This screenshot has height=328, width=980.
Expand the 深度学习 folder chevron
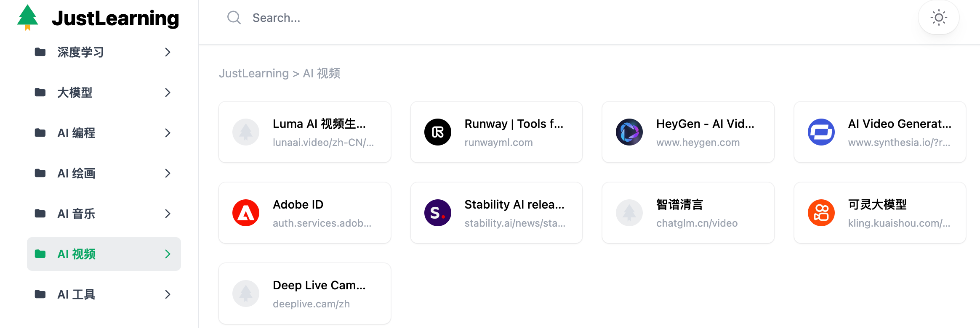(x=168, y=52)
